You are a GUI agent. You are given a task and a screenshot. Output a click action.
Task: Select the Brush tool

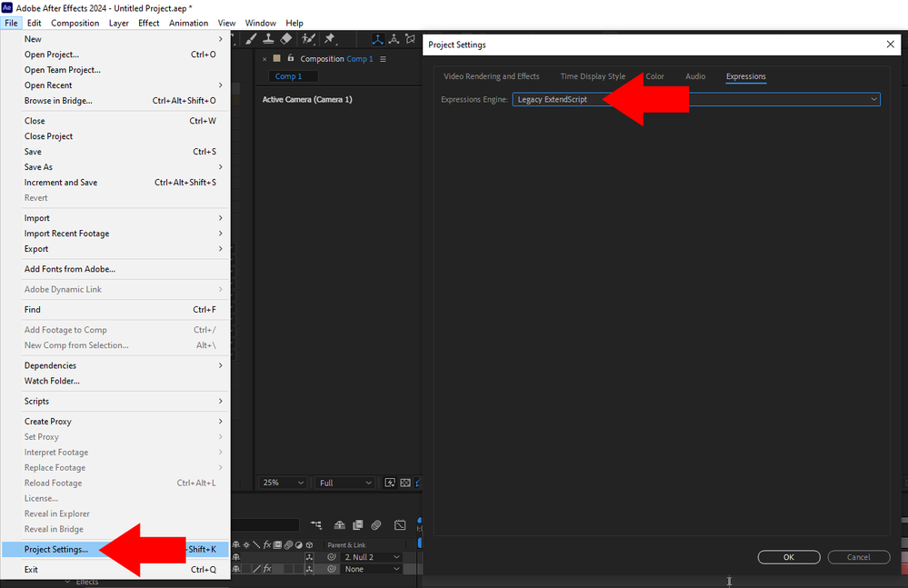pyautogui.click(x=251, y=40)
